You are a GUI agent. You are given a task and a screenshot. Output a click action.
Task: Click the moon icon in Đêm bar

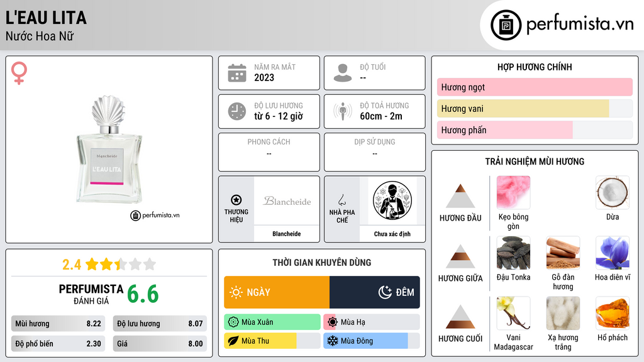coord(385,292)
